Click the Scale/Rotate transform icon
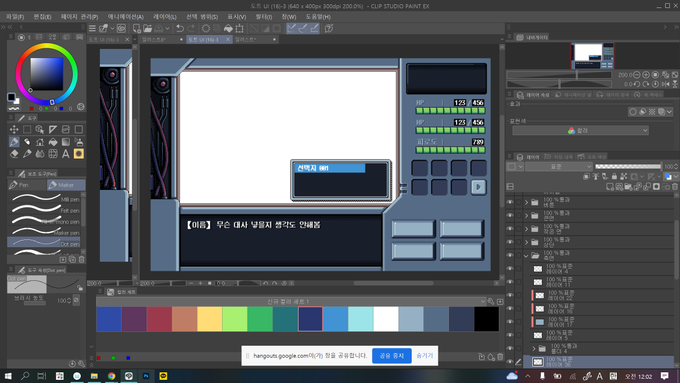The height and width of the screenshot is (383, 680). pos(239,29)
